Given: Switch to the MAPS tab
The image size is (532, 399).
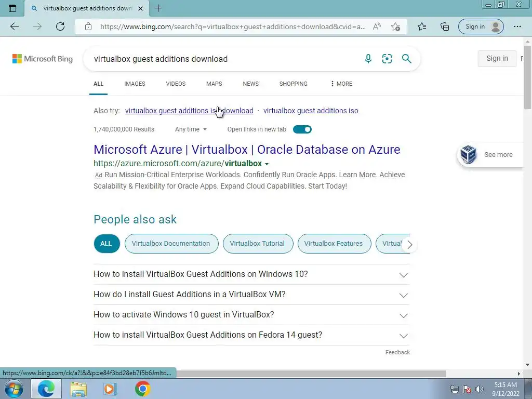Looking at the screenshot, I should 214,84.
